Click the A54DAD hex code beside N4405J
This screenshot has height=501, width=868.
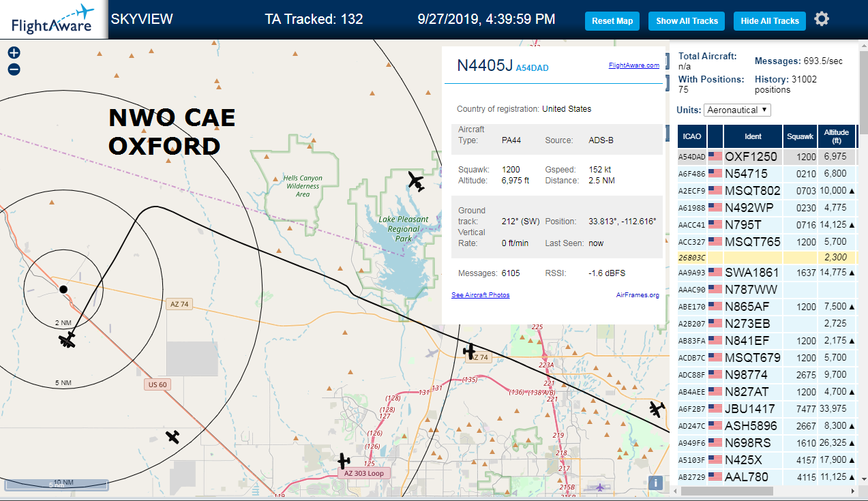point(532,68)
